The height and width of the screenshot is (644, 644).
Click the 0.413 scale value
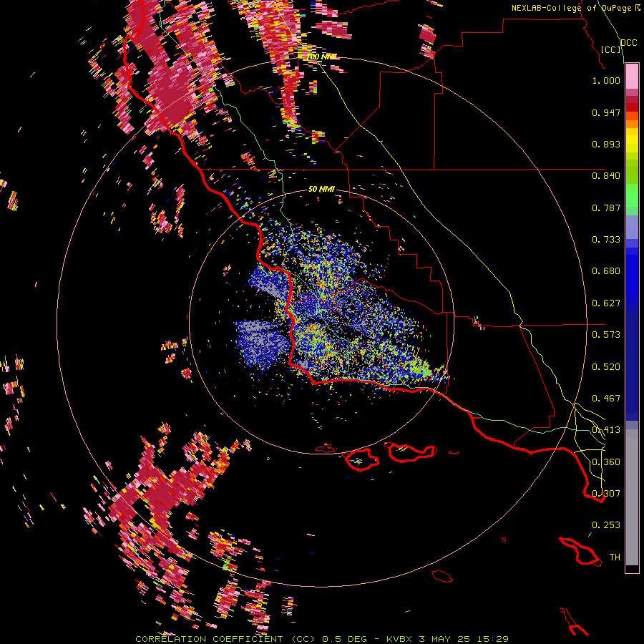click(x=606, y=430)
